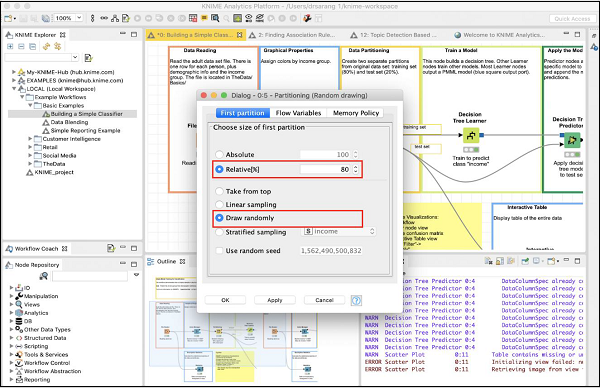The image size is (600, 388).
Task: Click the Add annotation toolbar icon
Action: (x=204, y=18)
